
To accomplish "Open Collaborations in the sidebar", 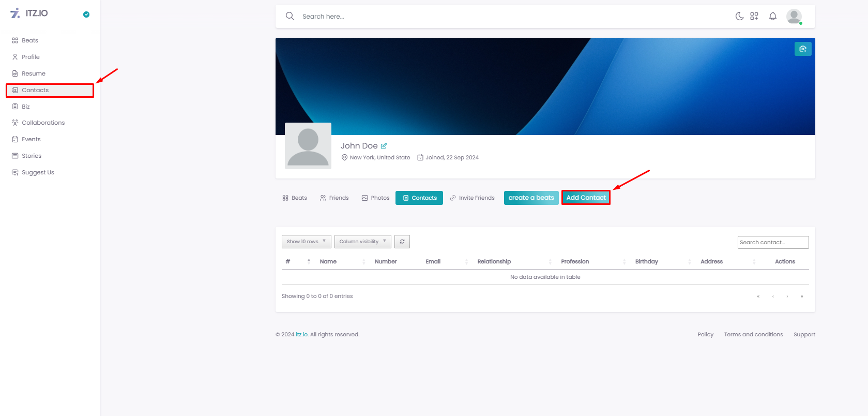I will coord(43,123).
